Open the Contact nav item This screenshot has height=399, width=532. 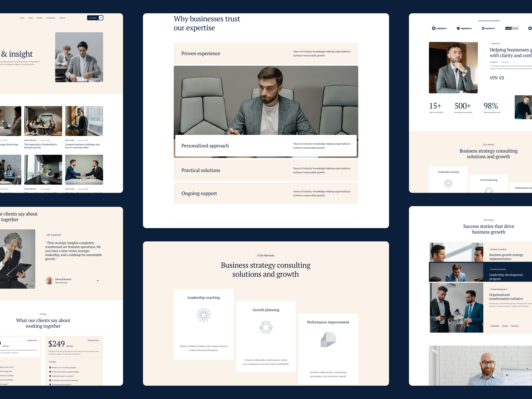(62, 18)
